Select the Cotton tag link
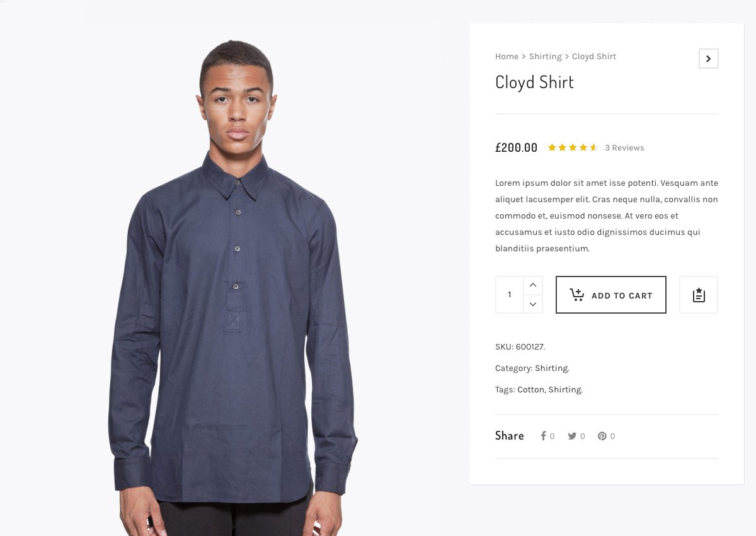The width and height of the screenshot is (756, 536). [x=530, y=390]
